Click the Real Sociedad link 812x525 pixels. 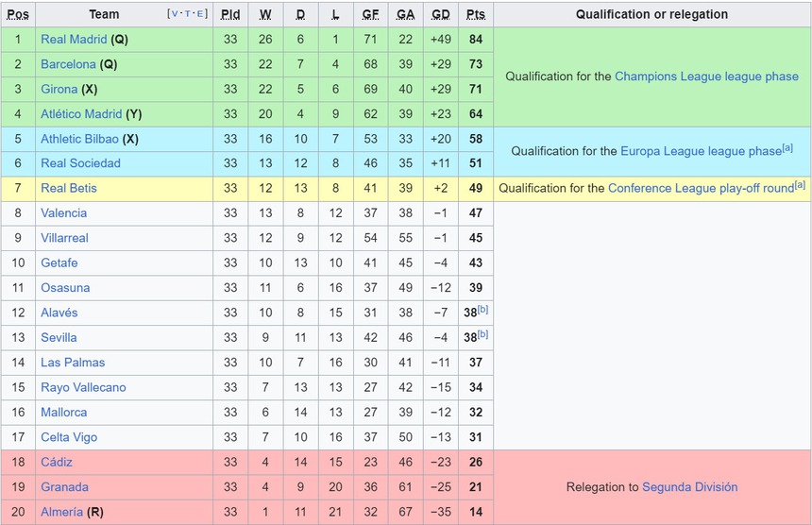pyautogui.click(x=80, y=163)
